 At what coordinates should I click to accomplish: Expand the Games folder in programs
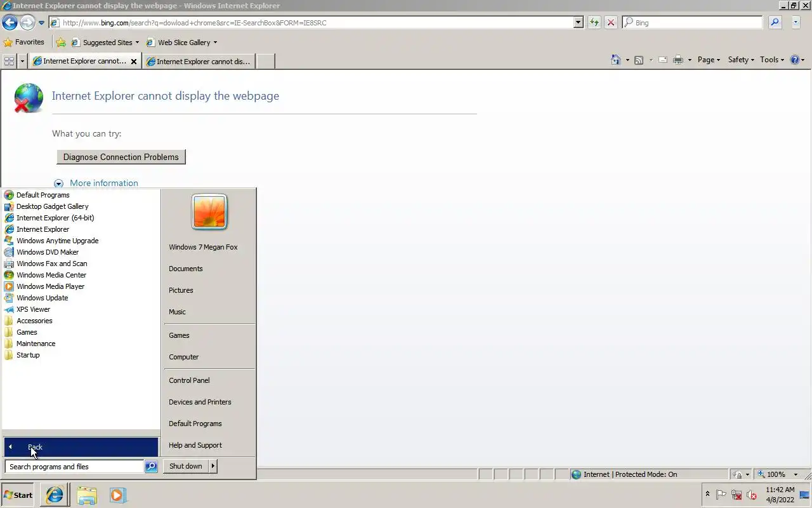tap(27, 332)
